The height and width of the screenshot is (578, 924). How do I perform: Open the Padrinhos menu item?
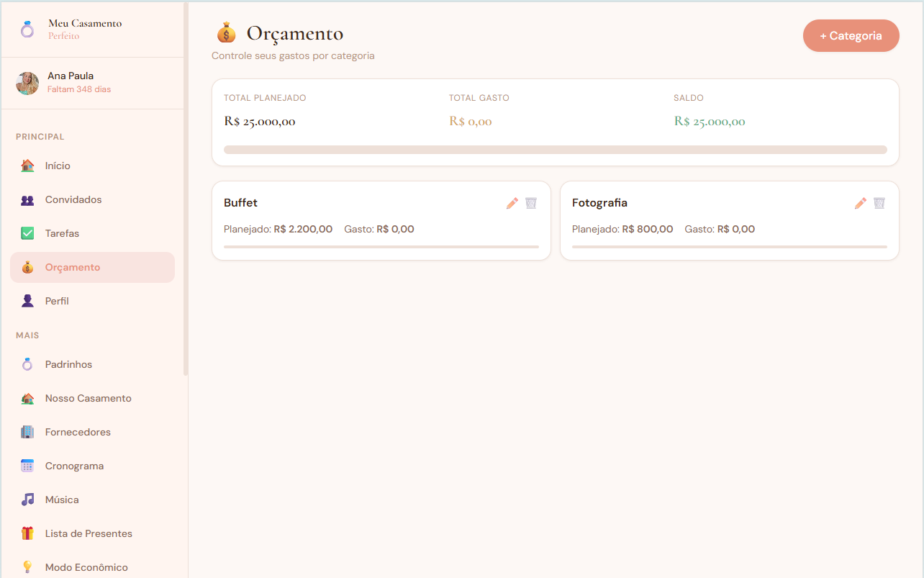[92, 364]
